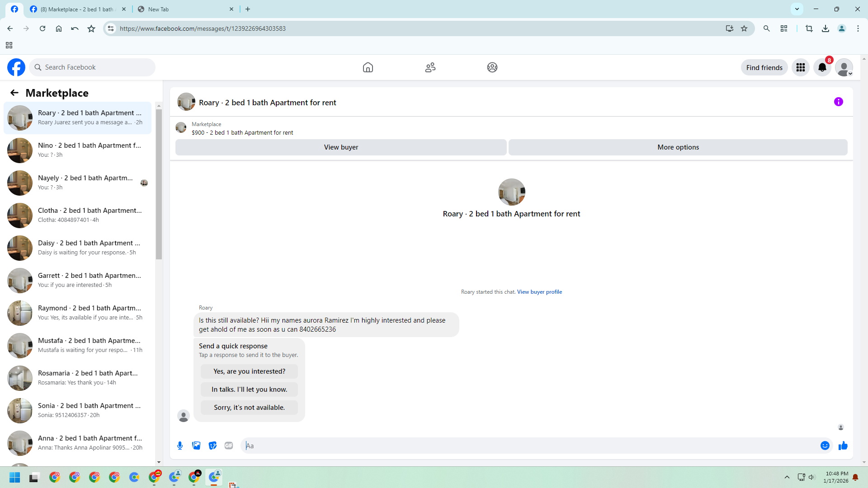Screen dimensions: 868x488
Task: Show hidden system tray icons
Action: point(787,477)
